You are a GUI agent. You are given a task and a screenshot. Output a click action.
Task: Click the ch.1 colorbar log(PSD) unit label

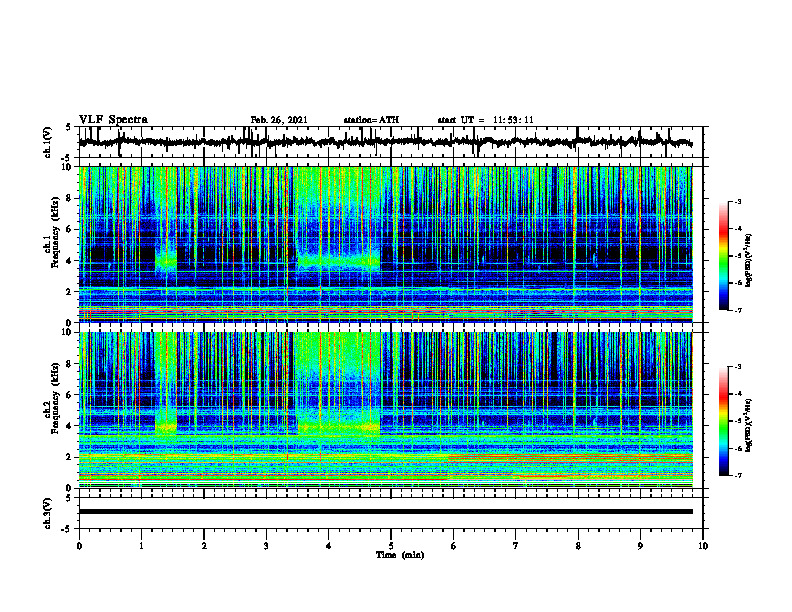coord(749,261)
